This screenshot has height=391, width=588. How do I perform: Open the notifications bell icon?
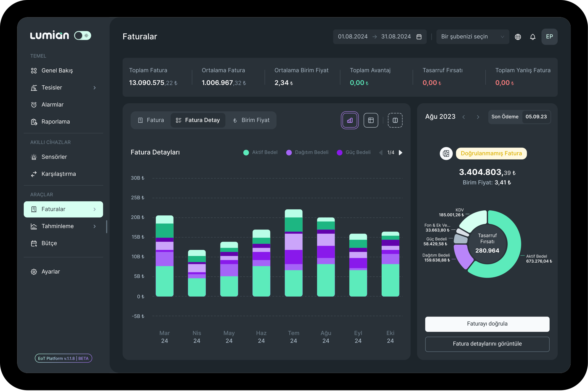coord(533,37)
